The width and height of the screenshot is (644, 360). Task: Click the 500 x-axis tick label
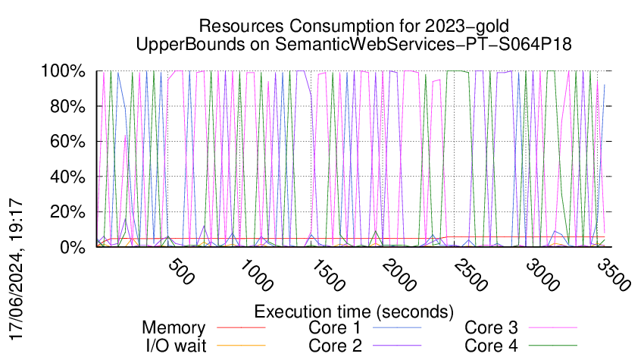[x=181, y=272]
